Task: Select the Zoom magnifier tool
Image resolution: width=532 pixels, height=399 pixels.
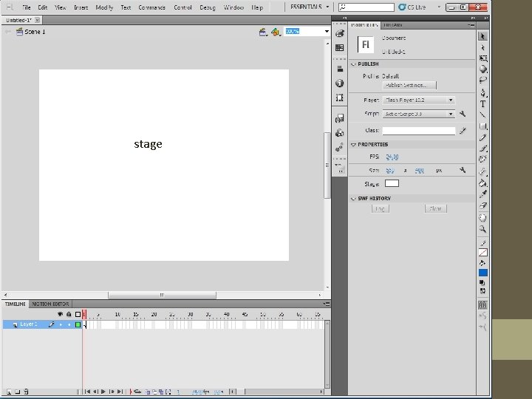Action: [482, 229]
